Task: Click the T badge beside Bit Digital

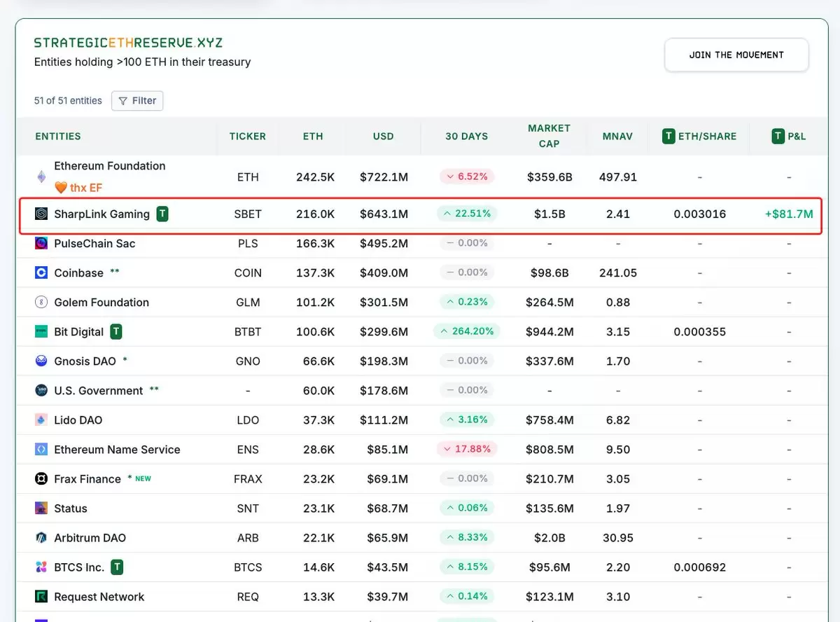Action: click(116, 331)
